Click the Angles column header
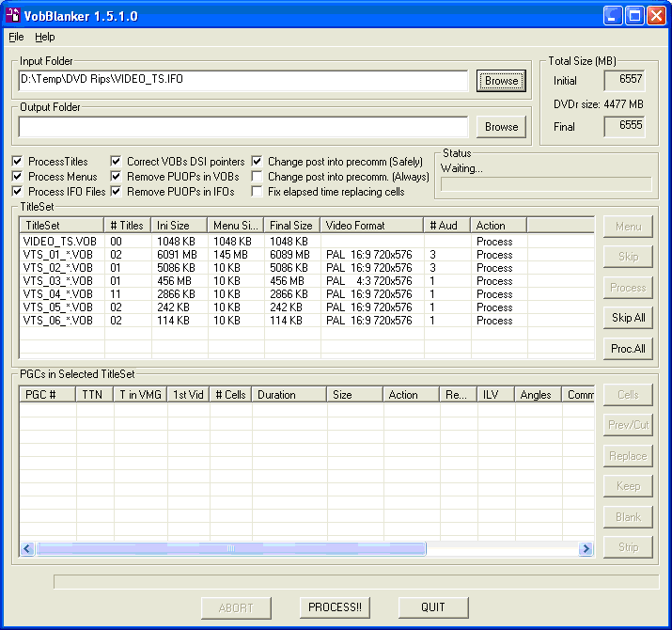Viewport: 672px width, 630px height. (x=538, y=395)
